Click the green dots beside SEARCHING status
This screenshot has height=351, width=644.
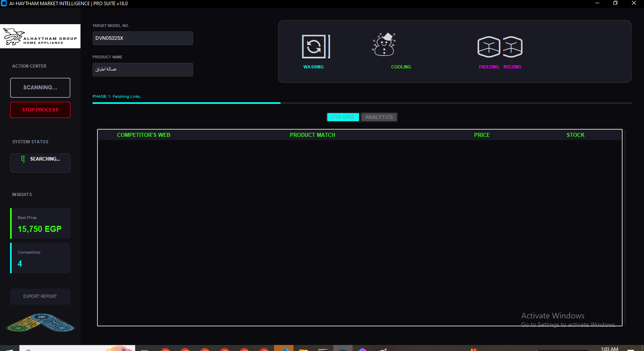tap(23, 159)
